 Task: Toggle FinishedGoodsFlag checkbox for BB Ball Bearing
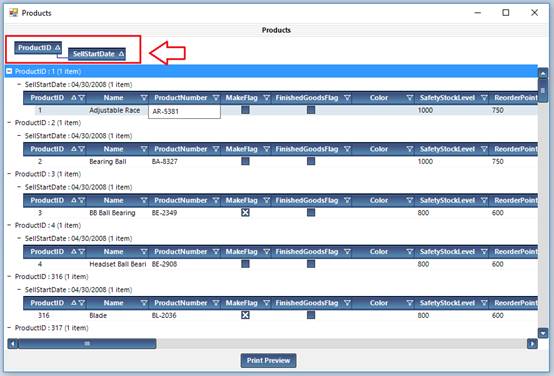[x=311, y=212]
